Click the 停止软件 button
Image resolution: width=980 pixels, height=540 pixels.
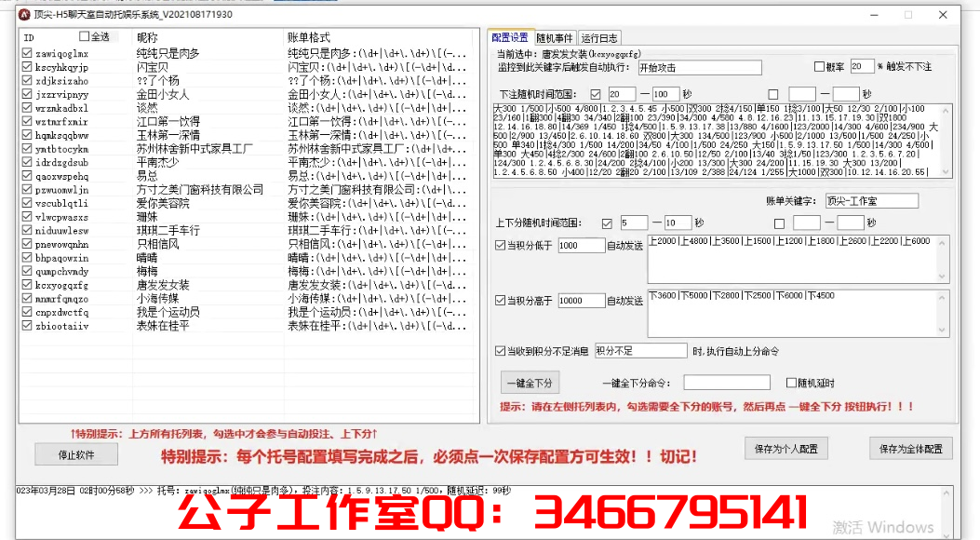(x=76, y=454)
